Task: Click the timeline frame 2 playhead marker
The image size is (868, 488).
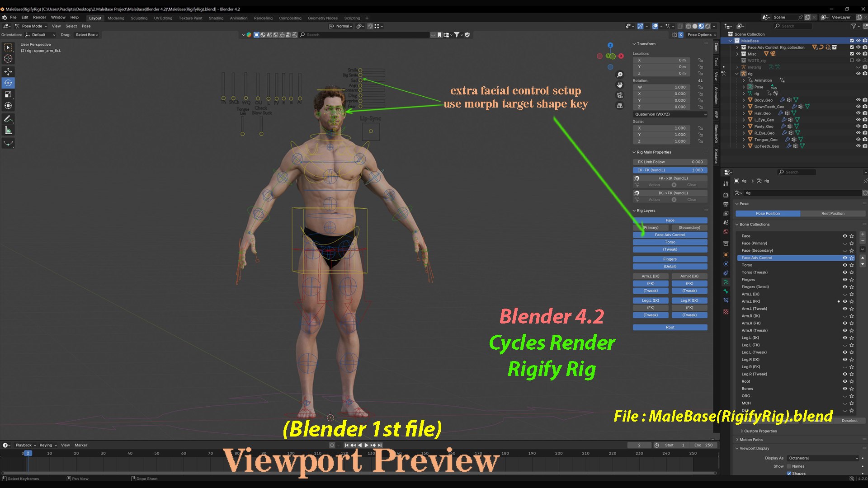Action: 27,453
